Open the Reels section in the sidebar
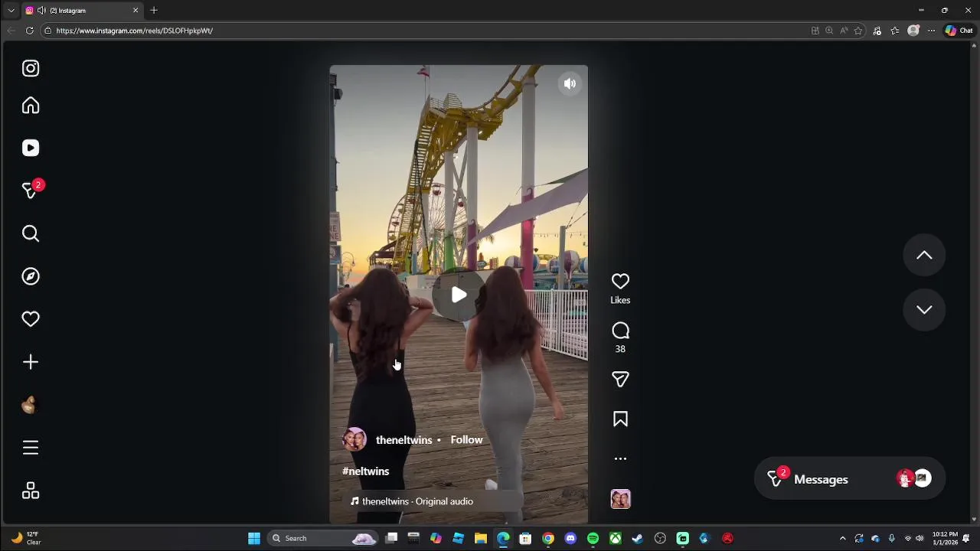Viewport: 980px width, 551px height. click(x=31, y=148)
